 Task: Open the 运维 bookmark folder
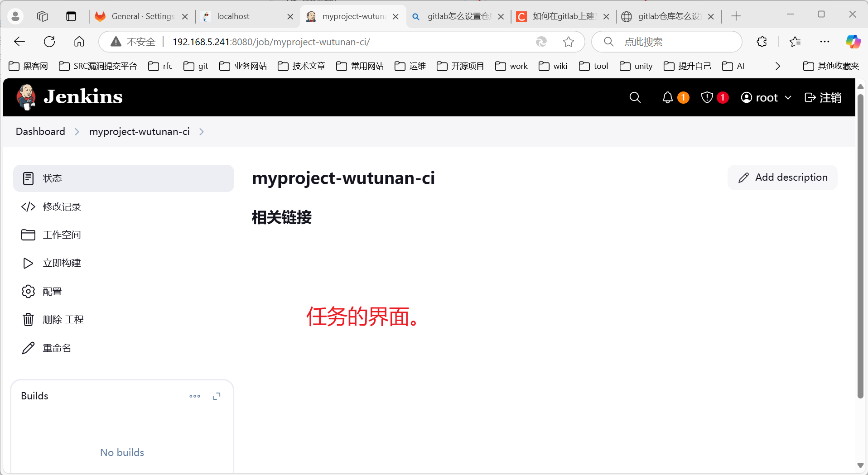[410, 66]
